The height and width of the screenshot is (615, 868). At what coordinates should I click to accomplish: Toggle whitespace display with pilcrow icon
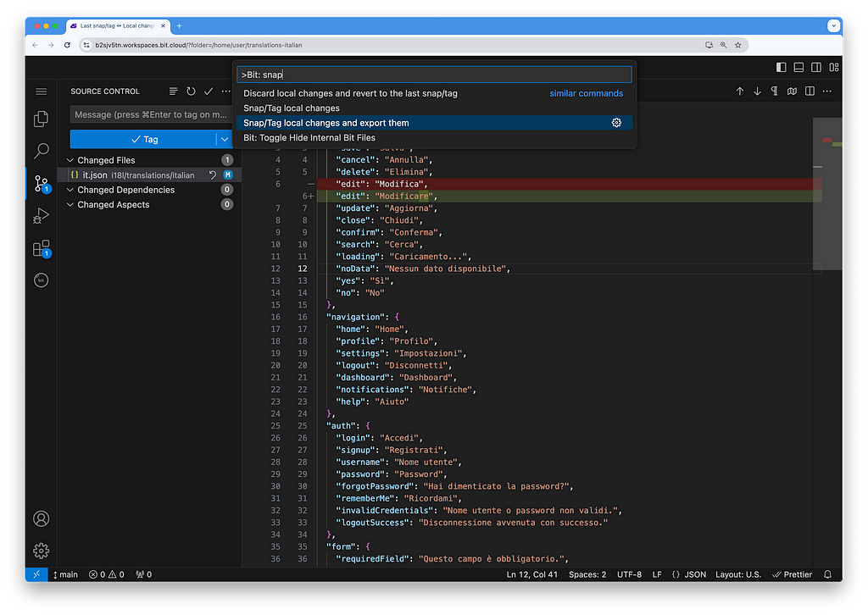[775, 91]
